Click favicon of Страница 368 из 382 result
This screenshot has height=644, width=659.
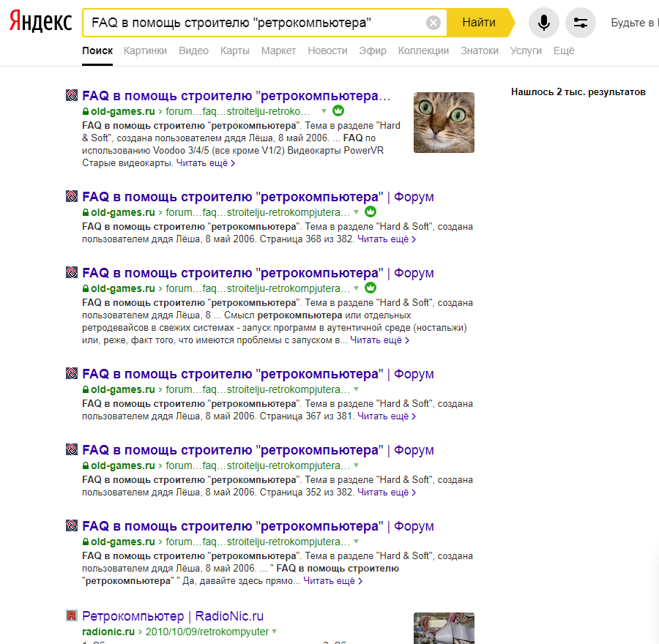tap(72, 196)
